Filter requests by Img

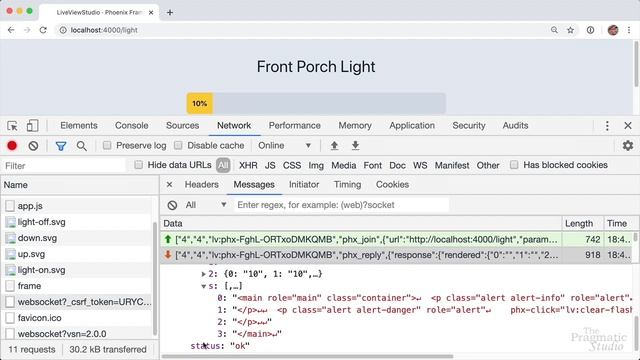316,165
